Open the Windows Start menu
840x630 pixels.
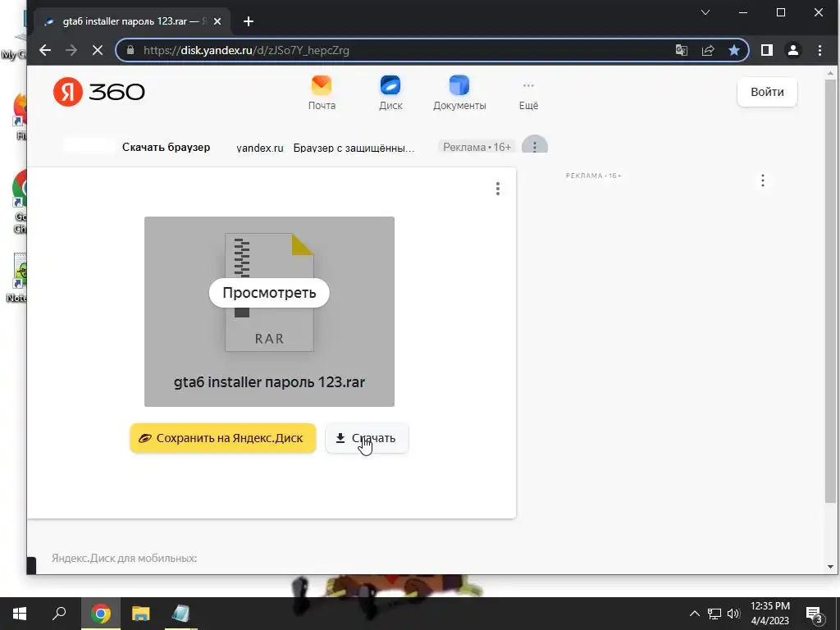coord(20,614)
